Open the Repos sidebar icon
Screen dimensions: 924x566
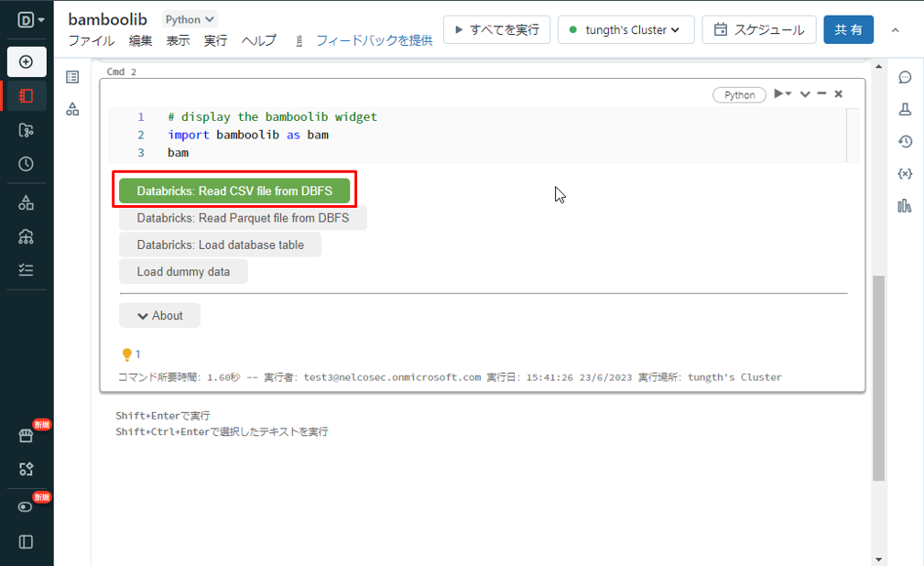pos(27,130)
